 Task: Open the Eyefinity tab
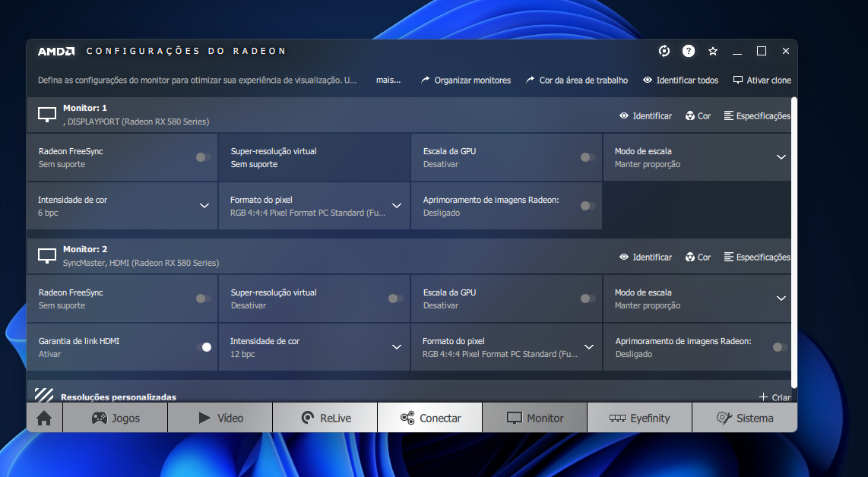click(x=639, y=418)
